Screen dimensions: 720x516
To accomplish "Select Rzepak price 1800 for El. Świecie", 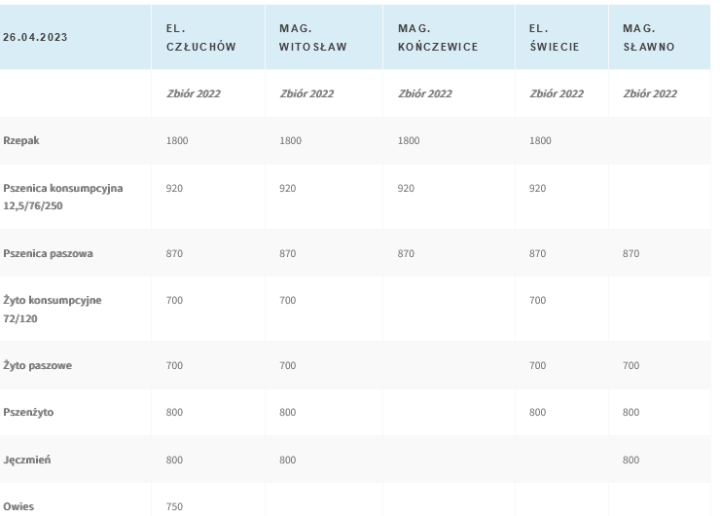I will pyautogui.click(x=541, y=140).
